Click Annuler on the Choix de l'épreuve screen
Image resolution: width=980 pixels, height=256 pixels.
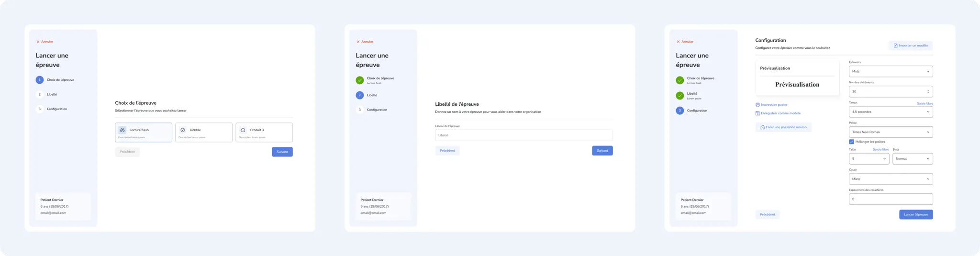pos(45,42)
